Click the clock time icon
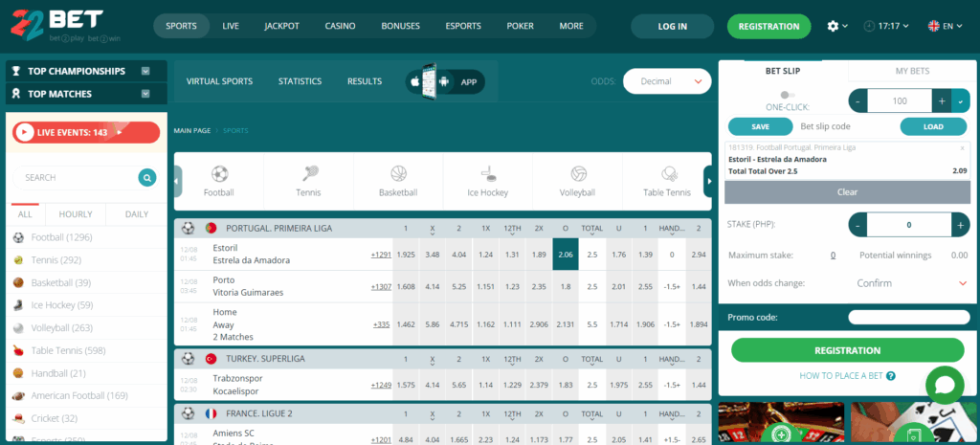The height and width of the screenshot is (445, 980). [x=869, y=26]
